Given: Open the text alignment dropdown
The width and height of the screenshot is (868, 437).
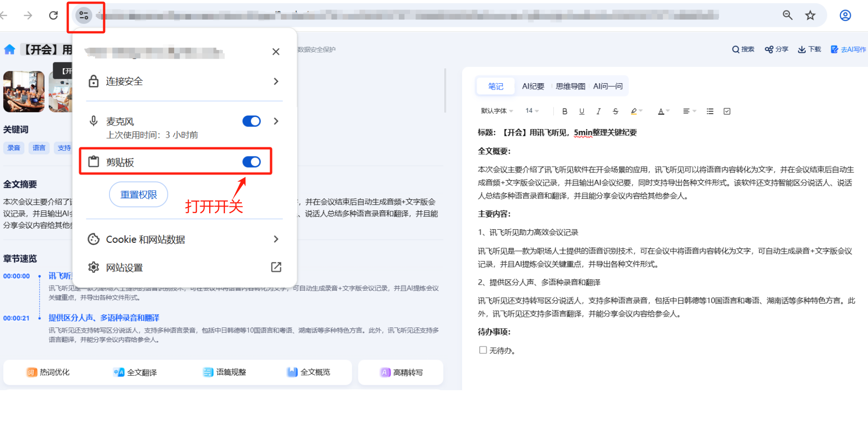Looking at the screenshot, I should tap(689, 111).
